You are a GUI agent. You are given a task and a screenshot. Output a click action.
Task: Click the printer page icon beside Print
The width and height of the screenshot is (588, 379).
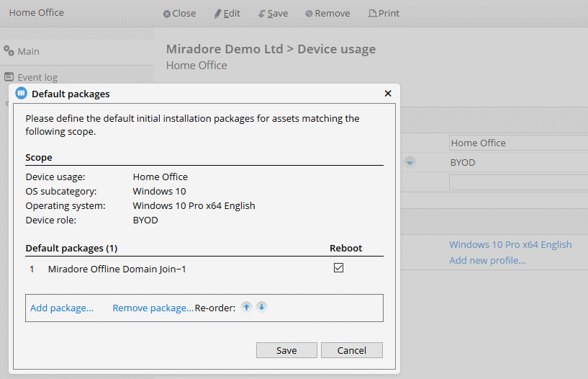[x=372, y=14]
